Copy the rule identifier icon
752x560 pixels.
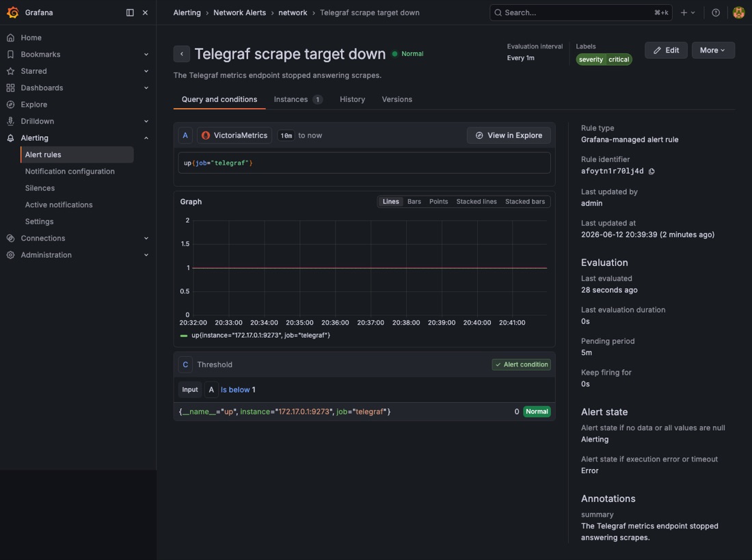click(652, 172)
